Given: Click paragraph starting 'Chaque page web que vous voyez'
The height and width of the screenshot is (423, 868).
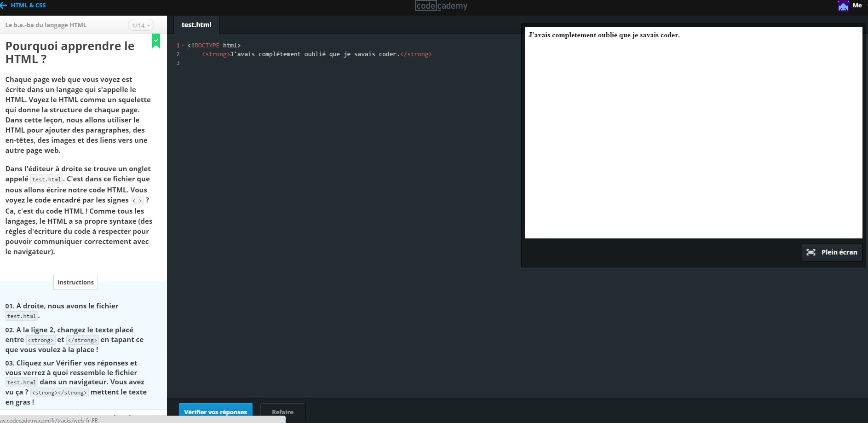Looking at the screenshot, I should click(78, 115).
